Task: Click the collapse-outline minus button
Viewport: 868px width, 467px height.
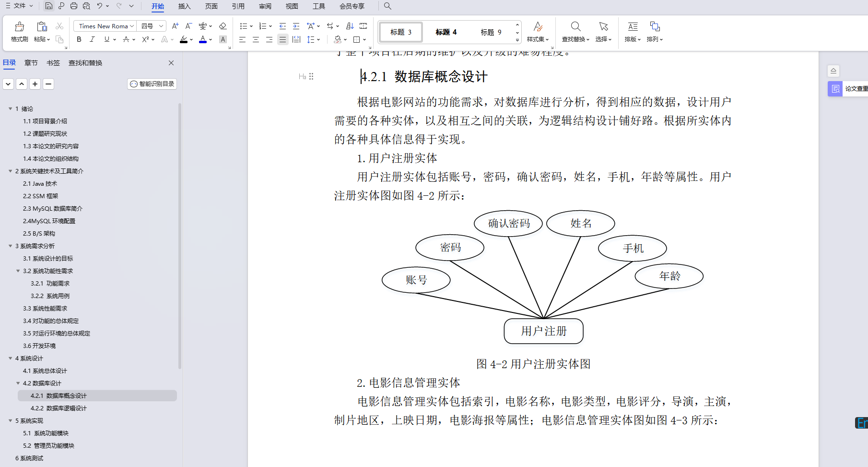Action: [48, 84]
